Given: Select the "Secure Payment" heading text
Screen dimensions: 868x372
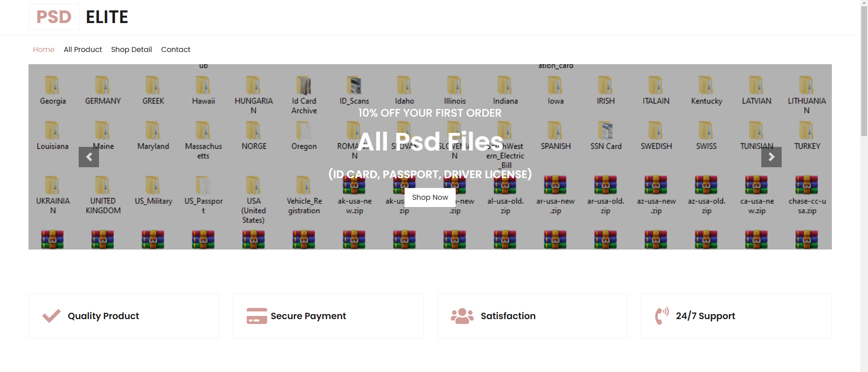Looking at the screenshot, I should (308, 316).
